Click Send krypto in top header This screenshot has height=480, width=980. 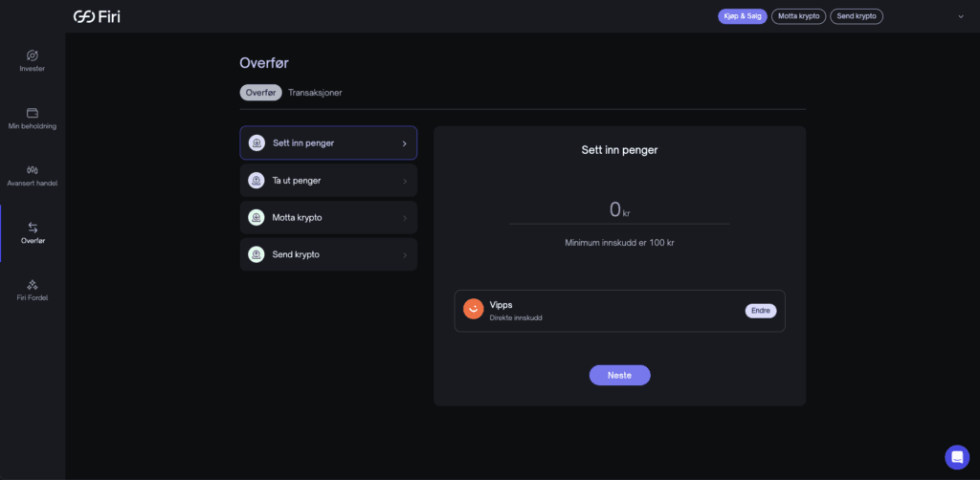pyautogui.click(x=856, y=16)
